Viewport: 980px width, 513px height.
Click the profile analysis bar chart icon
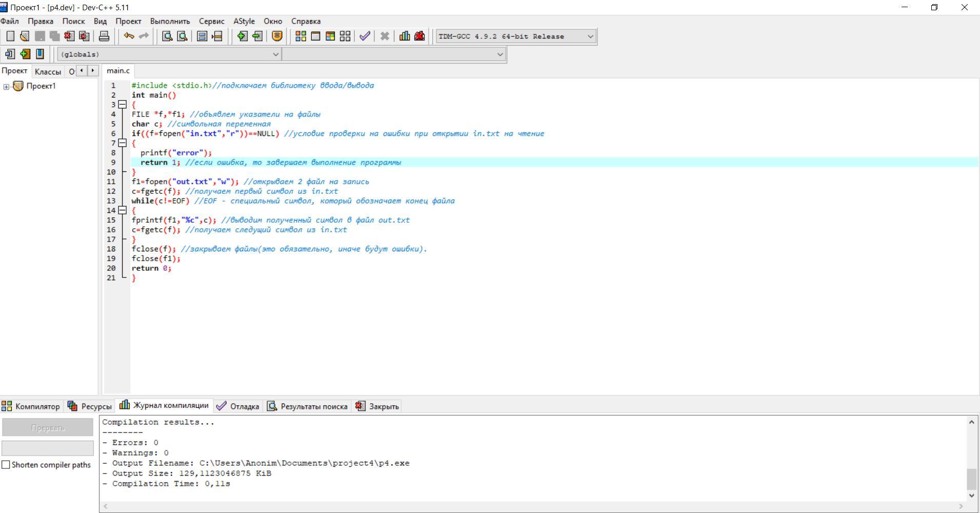click(405, 36)
